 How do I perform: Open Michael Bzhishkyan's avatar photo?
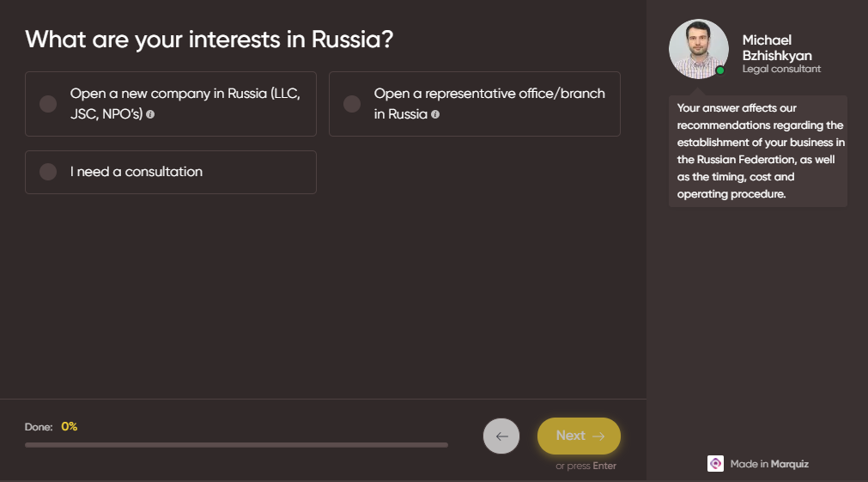[698, 49]
